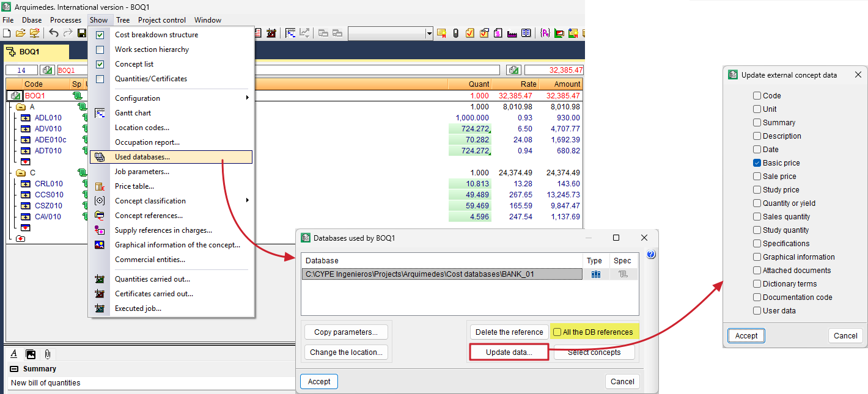Click the underlined A text tab icon
Viewport: 868px width, 394px height.
pos(14,354)
